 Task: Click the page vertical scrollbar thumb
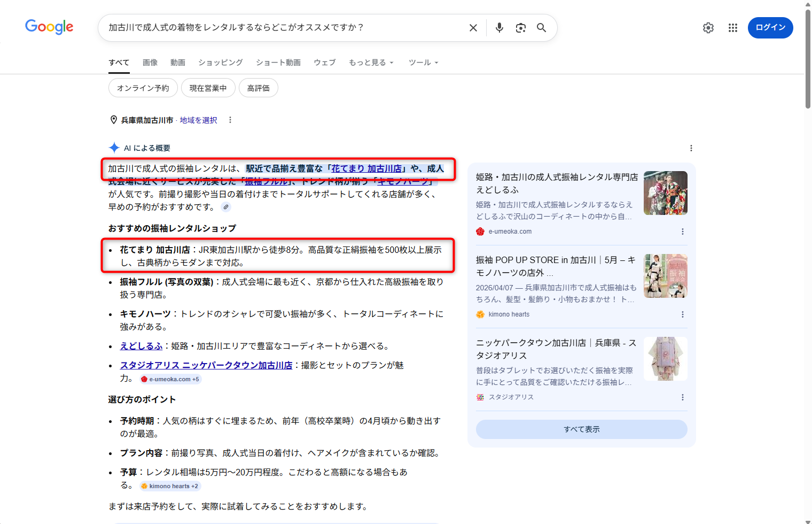(x=808, y=59)
